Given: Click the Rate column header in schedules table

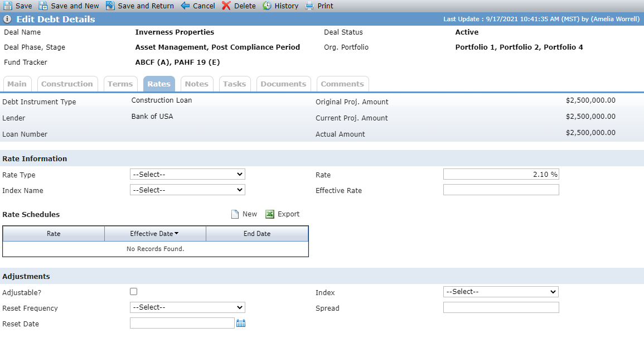Looking at the screenshot, I should coord(54,233).
